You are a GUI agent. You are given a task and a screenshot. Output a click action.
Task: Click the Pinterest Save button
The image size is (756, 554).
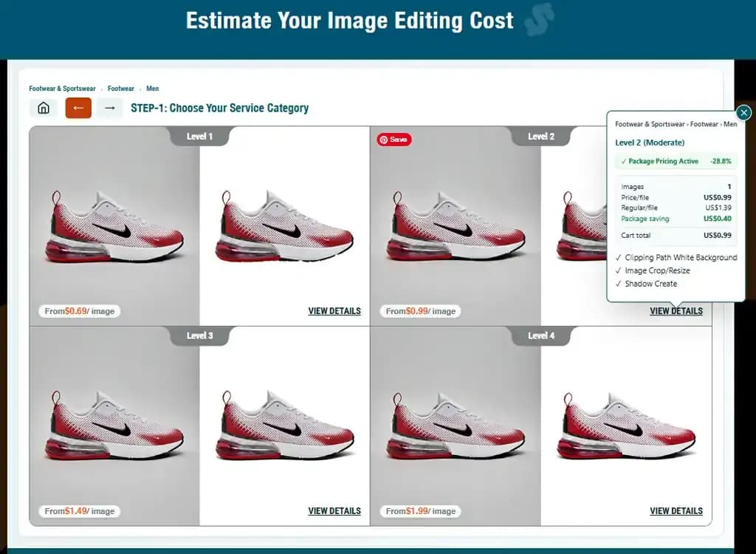tap(394, 140)
